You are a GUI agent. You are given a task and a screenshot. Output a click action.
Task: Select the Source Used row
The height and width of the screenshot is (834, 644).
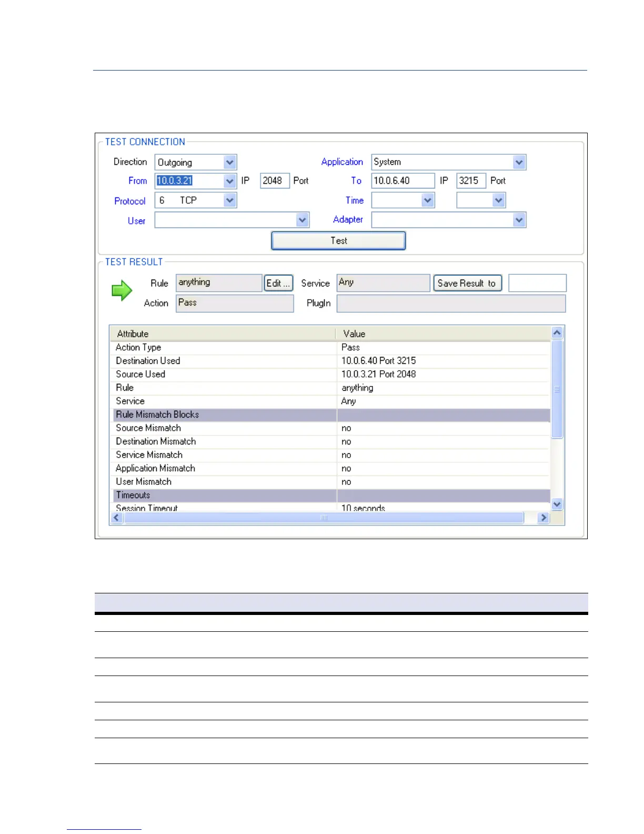330,374
